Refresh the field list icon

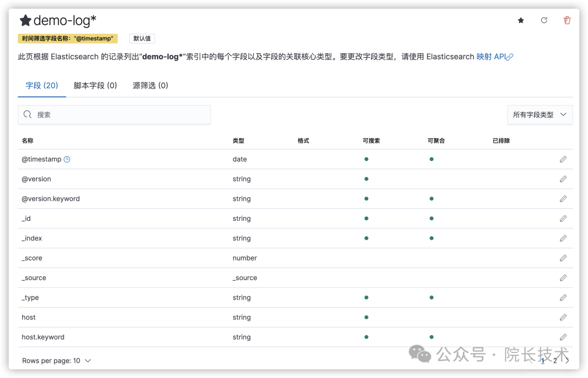544,20
